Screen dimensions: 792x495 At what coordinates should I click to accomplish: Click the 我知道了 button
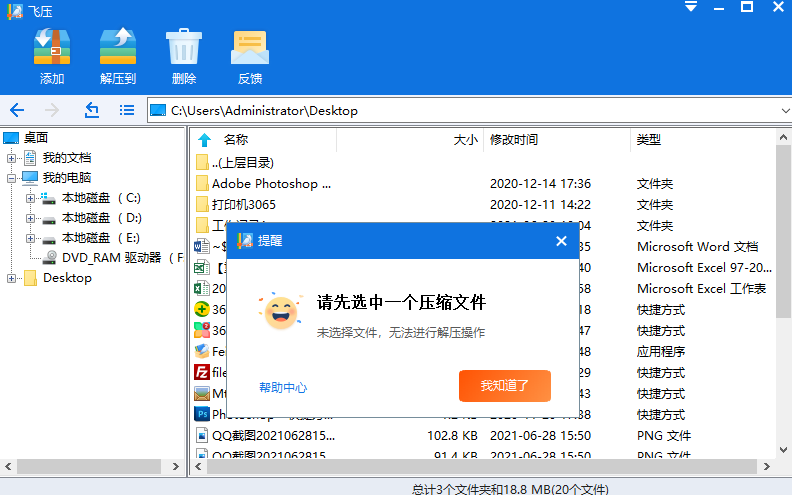click(505, 386)
